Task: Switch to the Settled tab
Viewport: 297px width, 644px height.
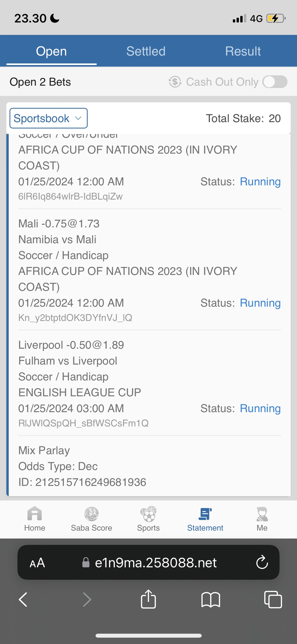Action: (146, 51)
